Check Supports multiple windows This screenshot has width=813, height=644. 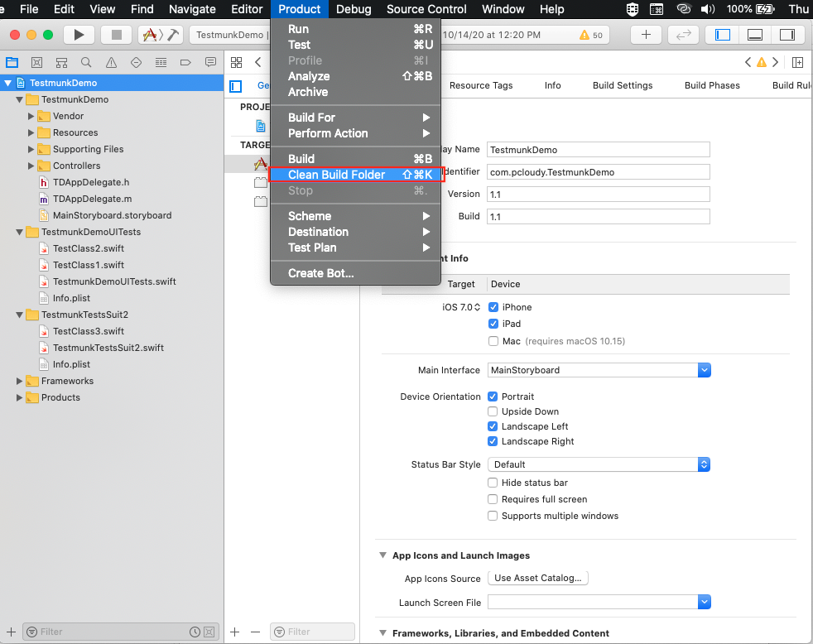point(493,516)
